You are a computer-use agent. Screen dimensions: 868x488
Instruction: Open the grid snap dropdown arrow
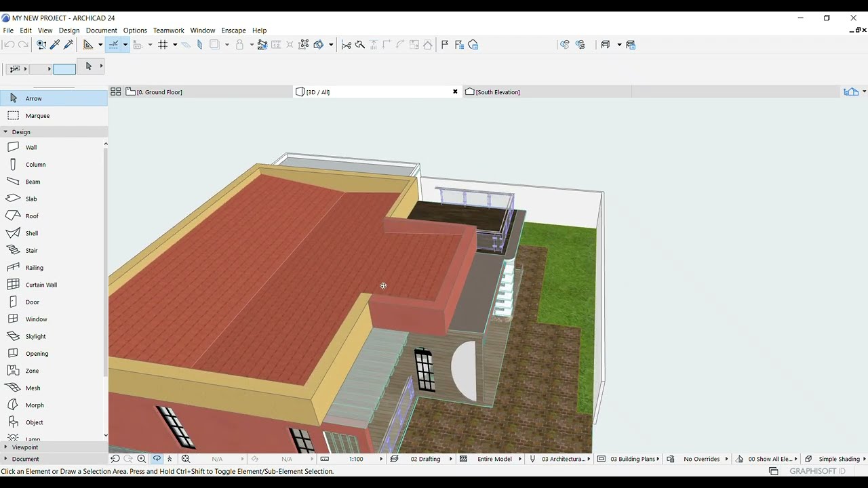point(175,45)
